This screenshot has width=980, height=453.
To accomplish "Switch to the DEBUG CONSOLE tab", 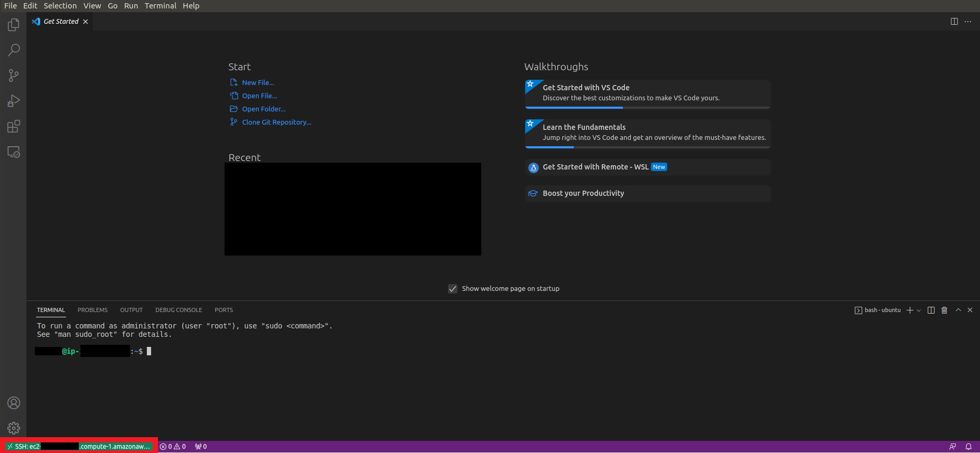I will (x=179, y=310).
